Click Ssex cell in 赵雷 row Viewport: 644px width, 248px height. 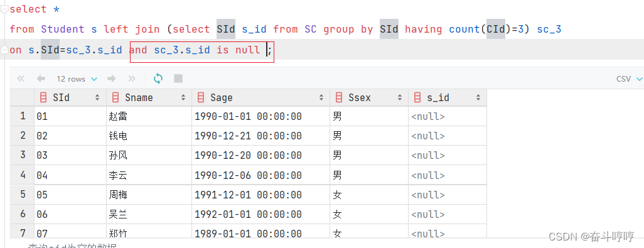(x=369, y=116)
